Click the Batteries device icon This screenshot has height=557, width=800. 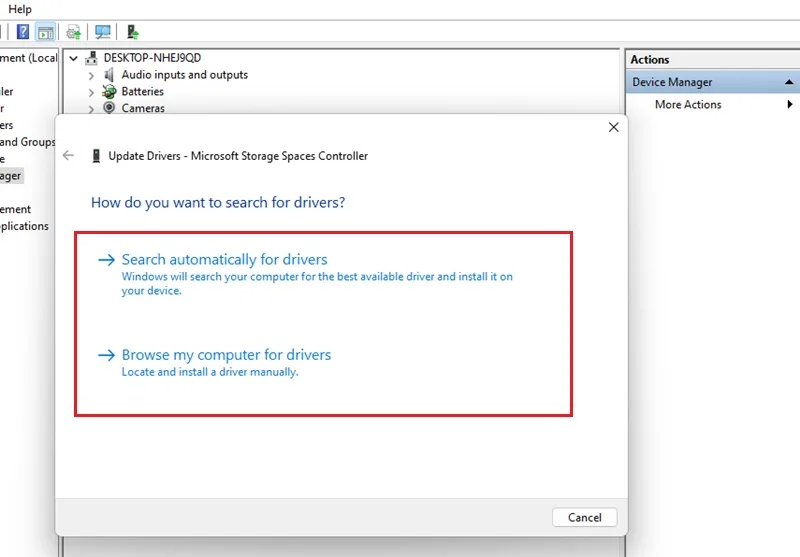coord(109,92)
